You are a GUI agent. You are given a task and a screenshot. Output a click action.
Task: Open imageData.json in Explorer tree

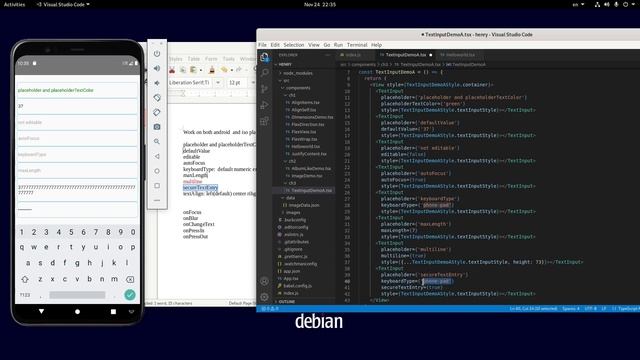[304, 205]
